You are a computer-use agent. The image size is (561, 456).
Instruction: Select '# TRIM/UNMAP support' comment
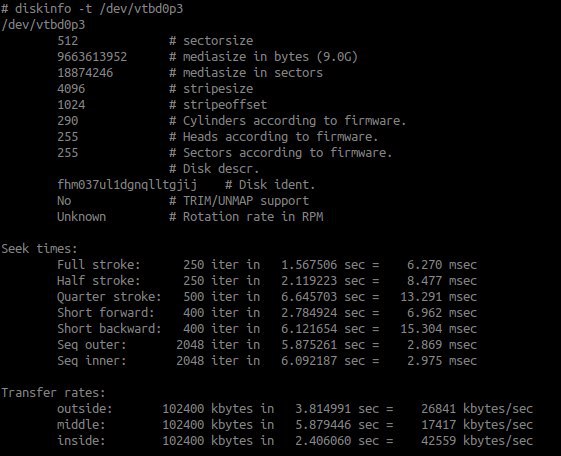[239, 201]
